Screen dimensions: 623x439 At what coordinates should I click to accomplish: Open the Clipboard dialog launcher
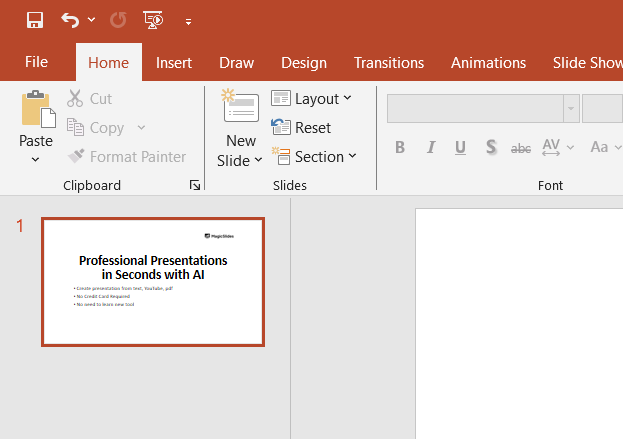195,185
